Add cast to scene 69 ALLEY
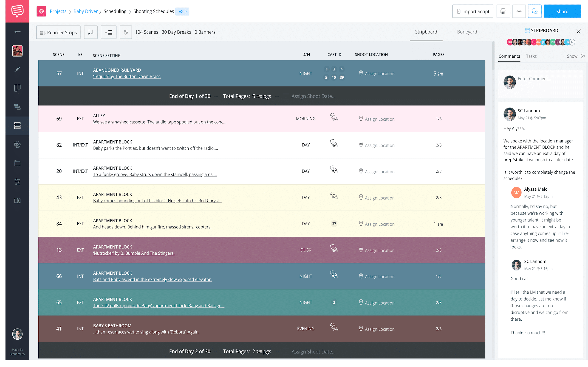The width and height of the screenshot is (588, 367). (334, 117)
